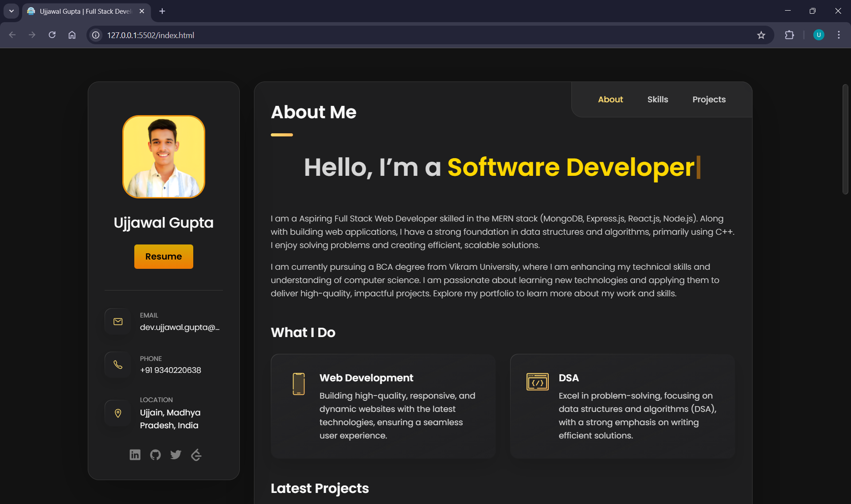
Task: Open browser extensions puzzle icon
Action: click(x=789, y=35)
